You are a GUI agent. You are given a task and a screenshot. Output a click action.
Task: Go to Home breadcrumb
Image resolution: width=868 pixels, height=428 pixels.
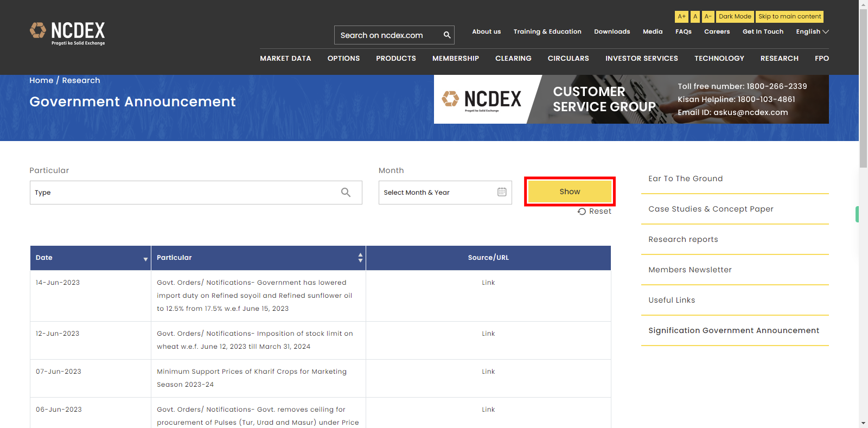[41, 80]
